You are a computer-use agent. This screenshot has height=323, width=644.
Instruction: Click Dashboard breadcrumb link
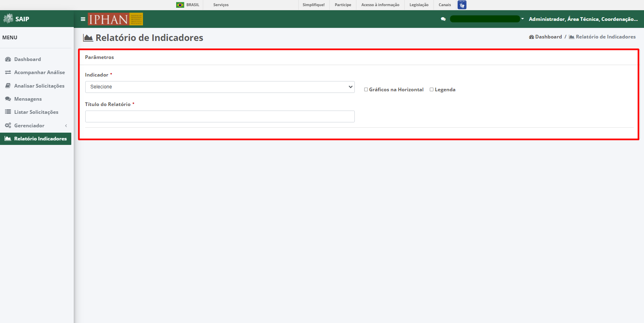point(549,37)
